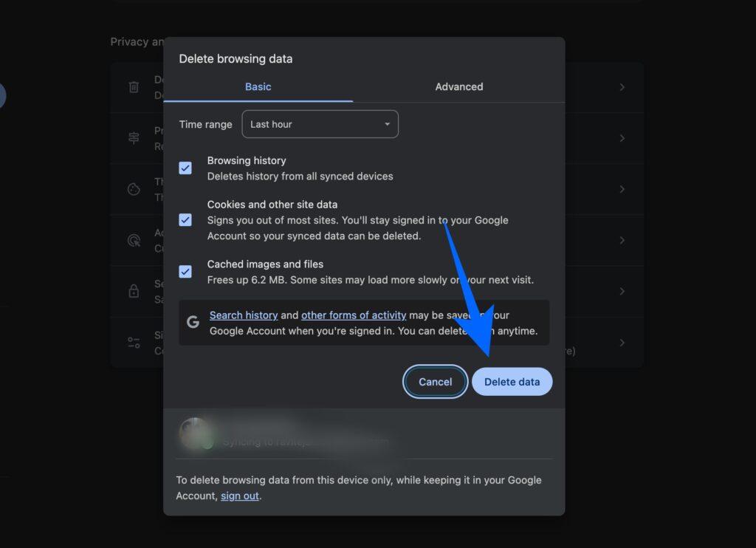Click the cookie icon in settings list
756x548 pixels.
[x=134, y=189]
